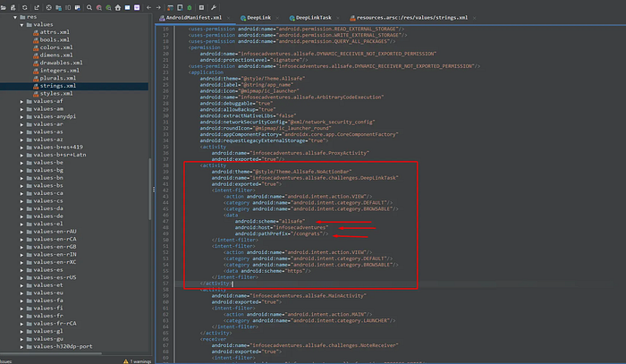Navigate back with left arrow icon

(x=149, y=7)
